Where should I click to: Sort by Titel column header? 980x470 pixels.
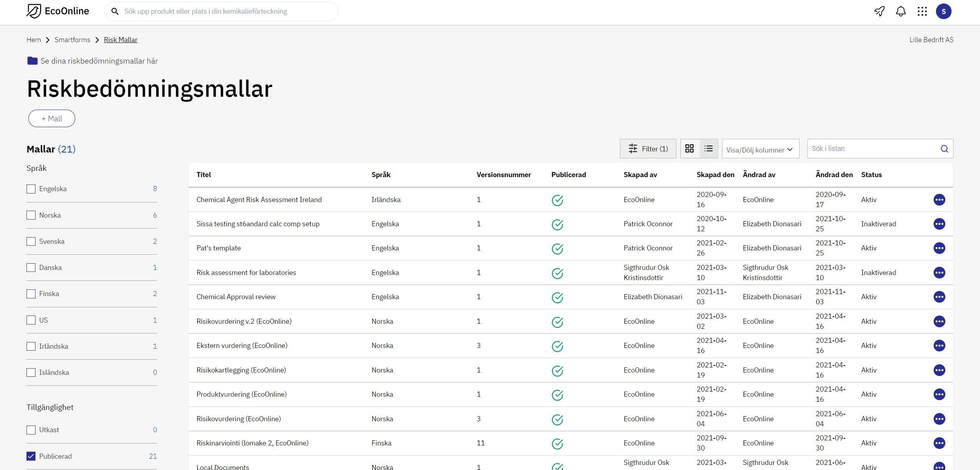(204, 175)
